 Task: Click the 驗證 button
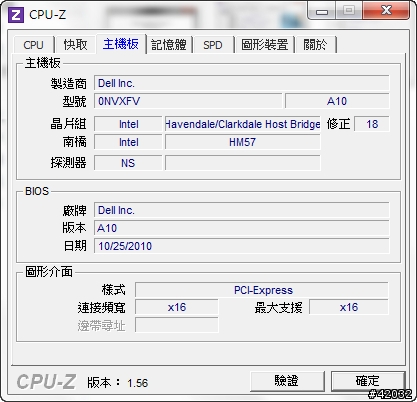pos(287,381)
